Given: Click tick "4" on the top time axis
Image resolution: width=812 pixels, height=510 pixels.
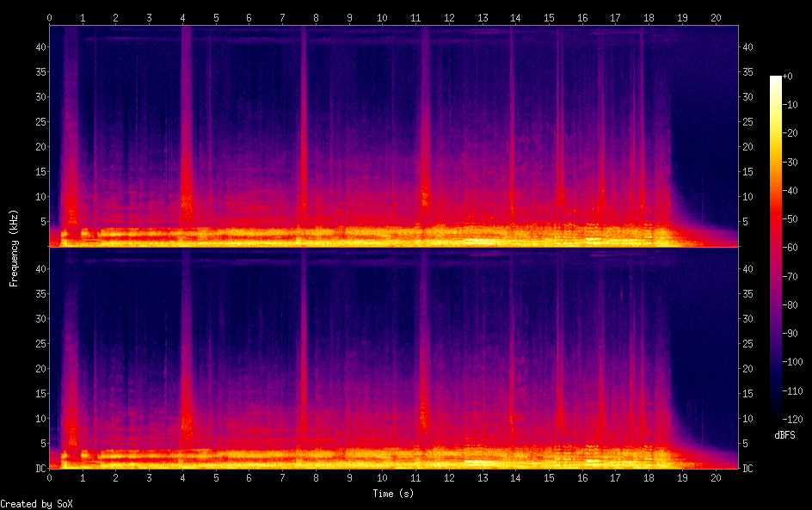Looking at the screenshot, I should coord(183,17).
